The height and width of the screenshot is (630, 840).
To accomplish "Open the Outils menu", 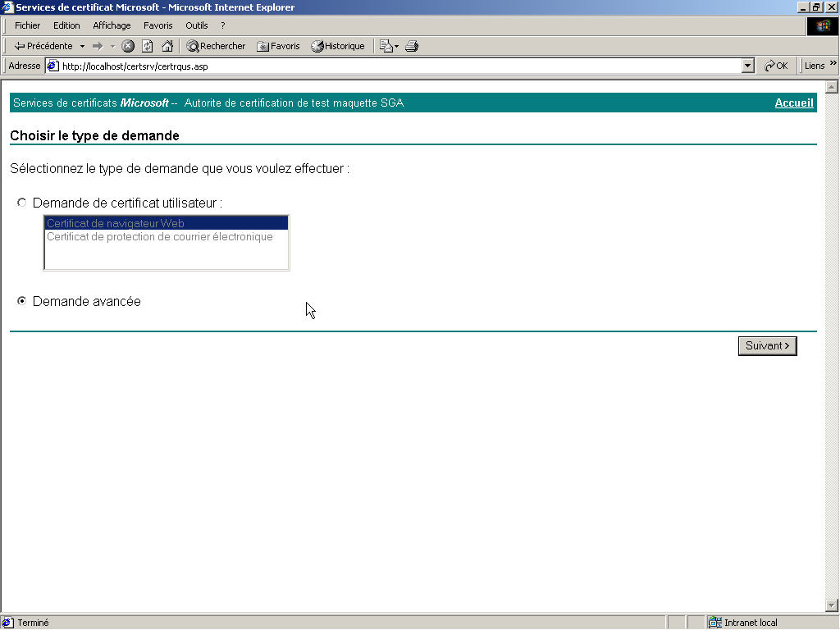I will [x=197, y=25].
